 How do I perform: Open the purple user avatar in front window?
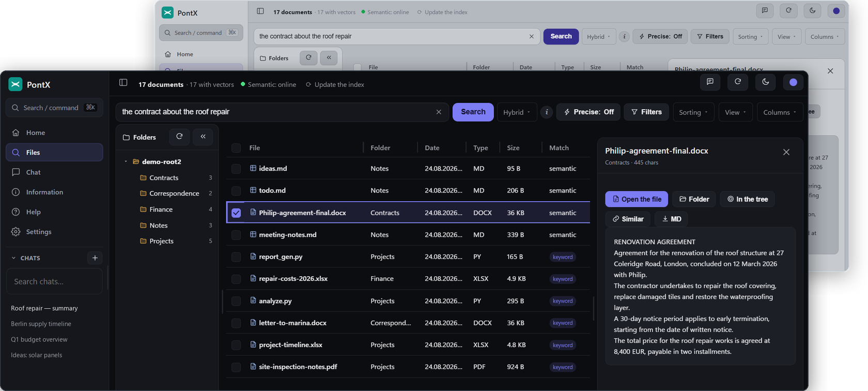pos(793,82)
